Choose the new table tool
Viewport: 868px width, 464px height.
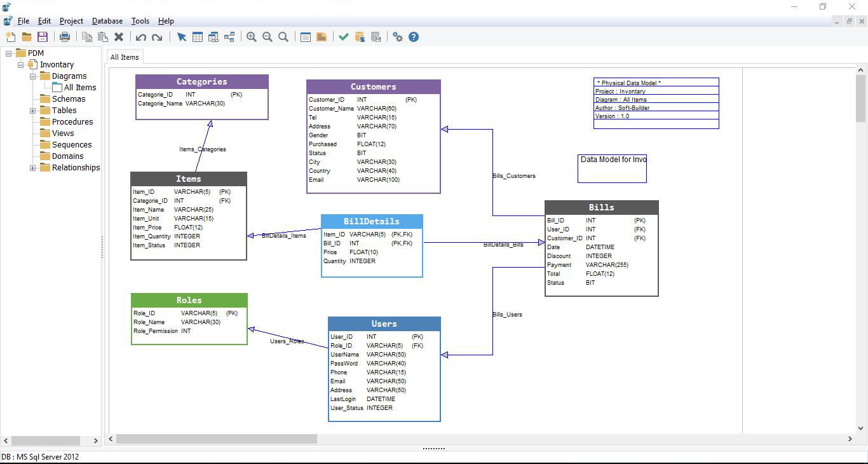tap(198, 37)
